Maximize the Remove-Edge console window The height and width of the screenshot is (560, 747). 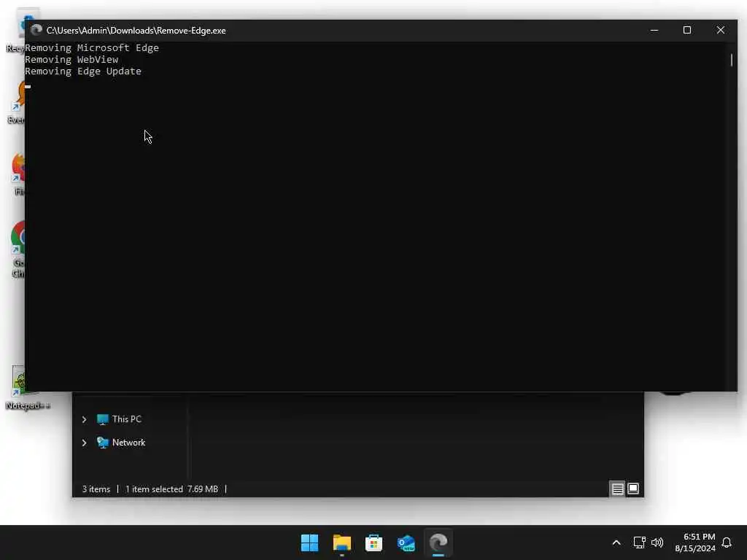pos(687,30)
